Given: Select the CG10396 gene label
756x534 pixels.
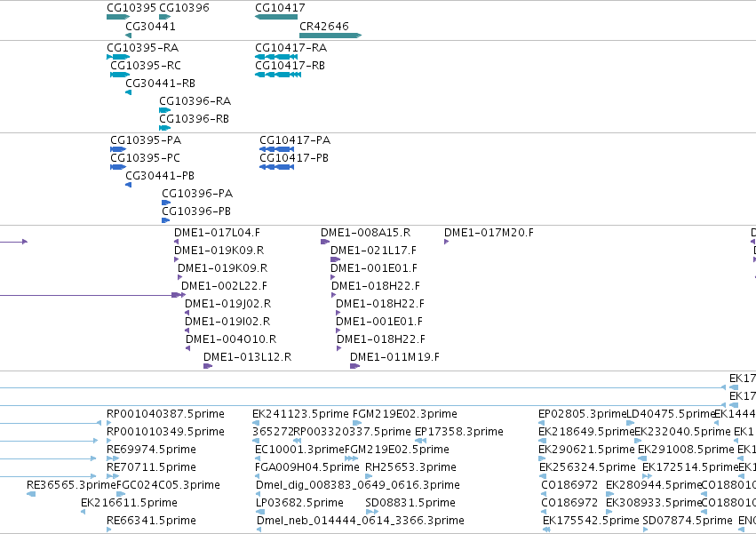Looking at the screenshot, I should click(x=184, y=8).
